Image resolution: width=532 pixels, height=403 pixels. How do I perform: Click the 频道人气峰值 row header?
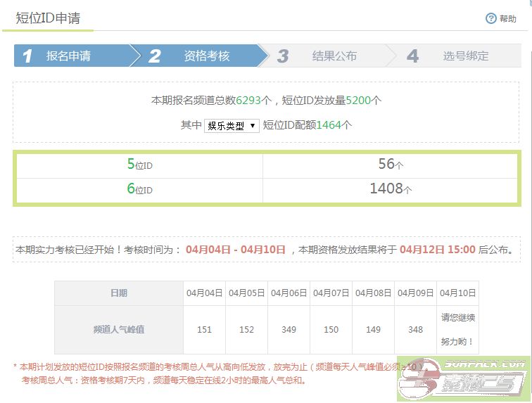pyautogui.click(x=119, y=330)
